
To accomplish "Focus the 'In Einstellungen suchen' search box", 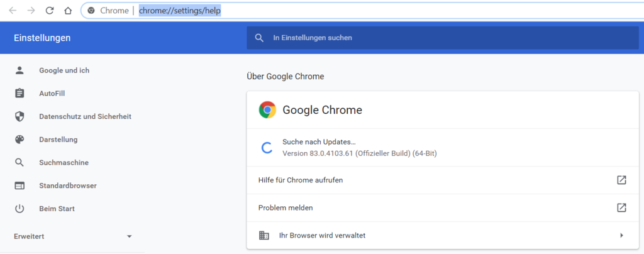I will (x=443, y=38).
